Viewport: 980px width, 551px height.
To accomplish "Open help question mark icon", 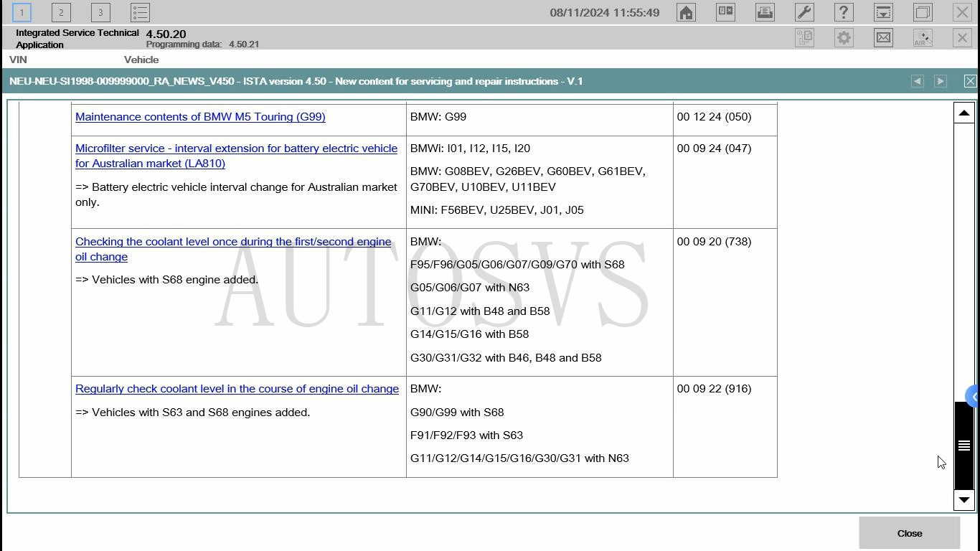I will click(x=844, y=12).
